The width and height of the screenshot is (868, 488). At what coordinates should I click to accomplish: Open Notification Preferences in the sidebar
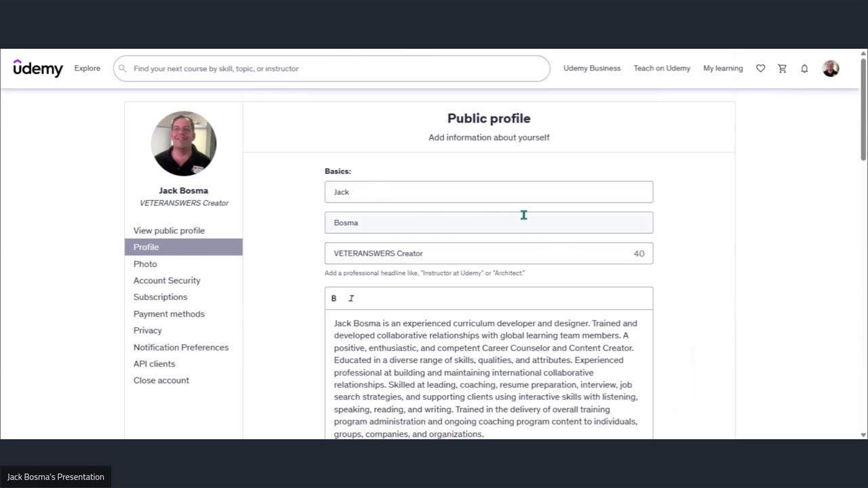point(181,347)
